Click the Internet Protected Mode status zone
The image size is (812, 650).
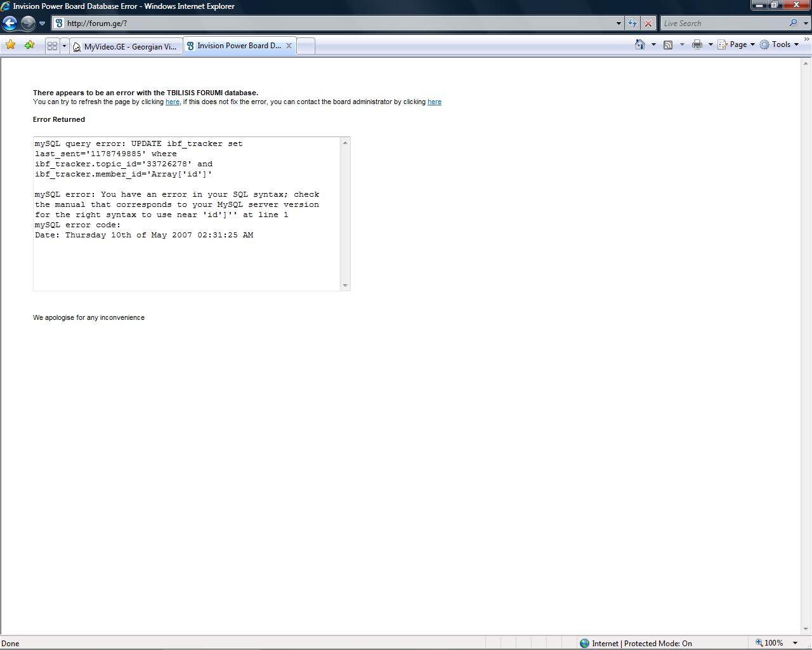point(636,643)
